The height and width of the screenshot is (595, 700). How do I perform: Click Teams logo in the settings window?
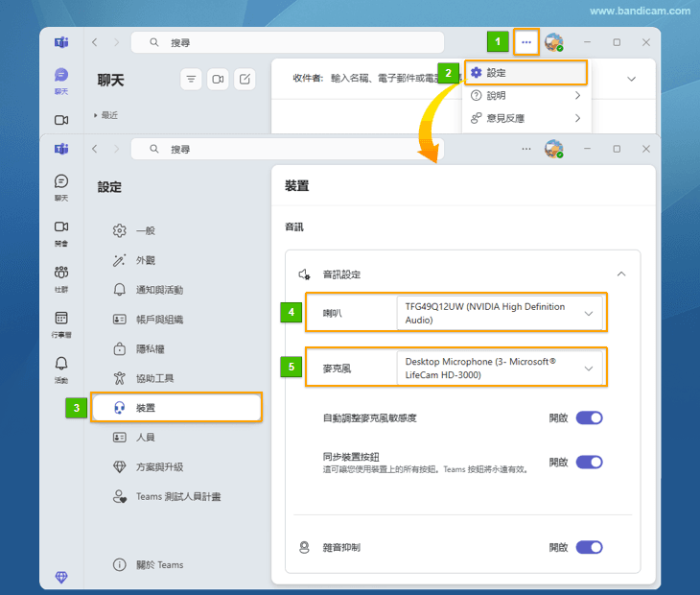[x=61, y=149]
